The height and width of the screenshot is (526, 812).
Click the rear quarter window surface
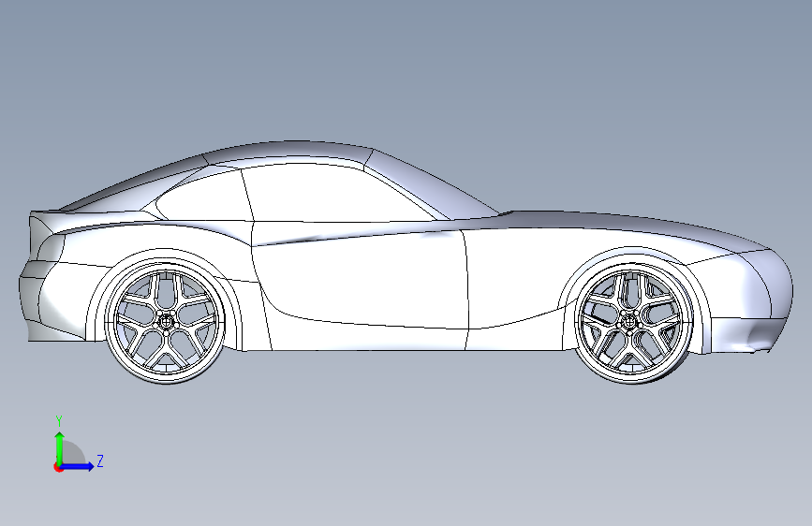click(204, 197)
